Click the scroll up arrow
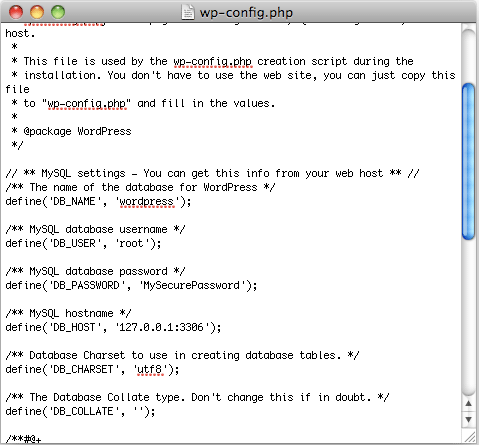Viewport: 479px width, 445px height. click(468, 404)
